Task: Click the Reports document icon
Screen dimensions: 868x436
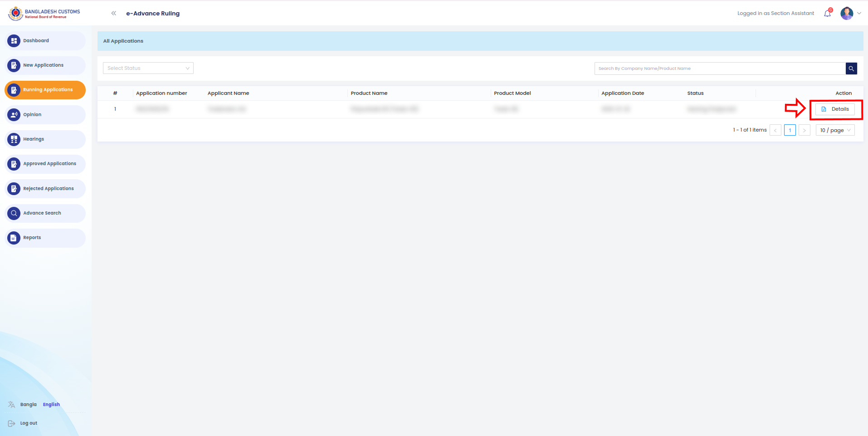Action: point(14,238)
